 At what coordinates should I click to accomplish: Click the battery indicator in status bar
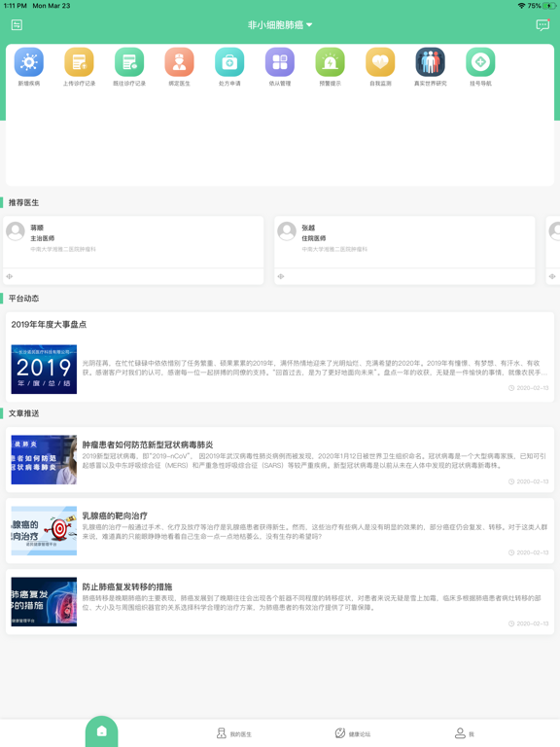549,6
